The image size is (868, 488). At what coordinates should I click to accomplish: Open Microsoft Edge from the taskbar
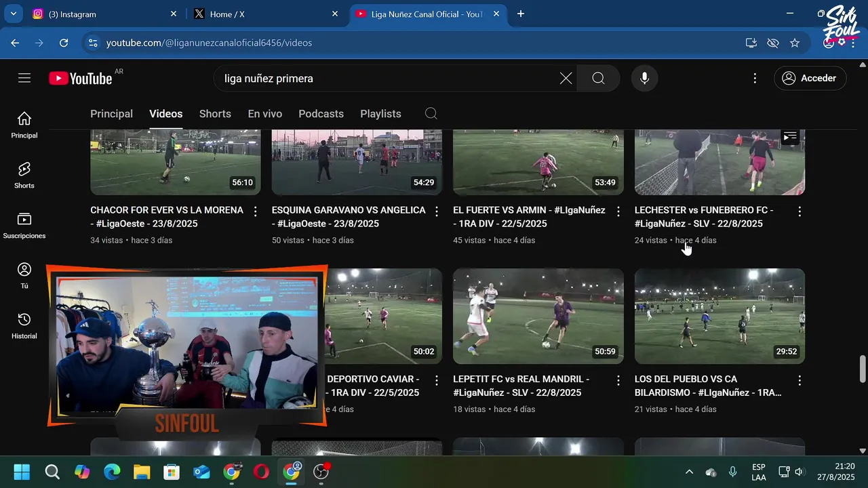coord(112,472)
